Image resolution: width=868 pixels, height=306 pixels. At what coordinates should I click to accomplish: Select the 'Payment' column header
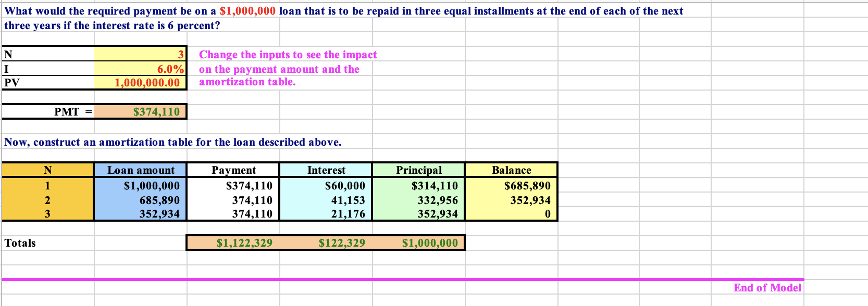[233, 170]
